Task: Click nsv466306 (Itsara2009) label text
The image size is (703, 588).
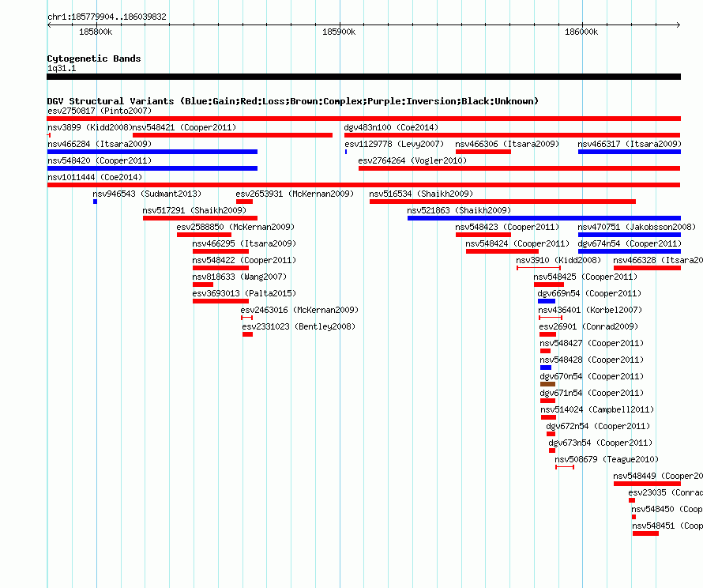Action: coord(507,144)
